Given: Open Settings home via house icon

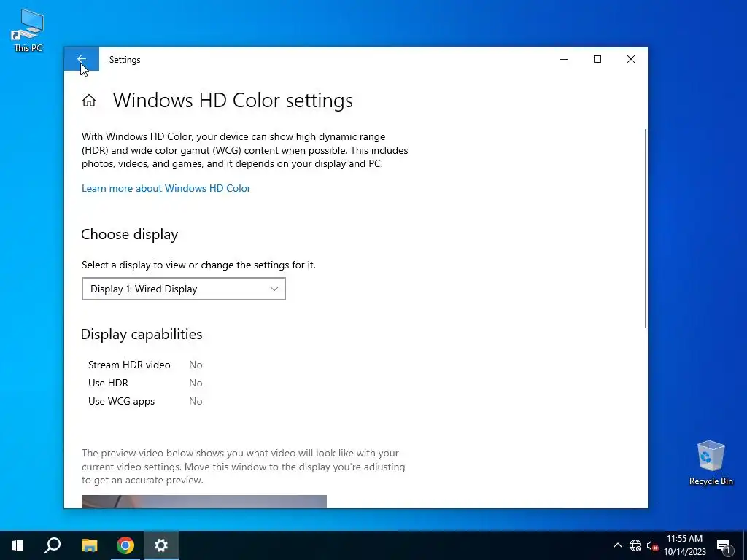Looking at the screenshot, I should click(x=88, y=101).
